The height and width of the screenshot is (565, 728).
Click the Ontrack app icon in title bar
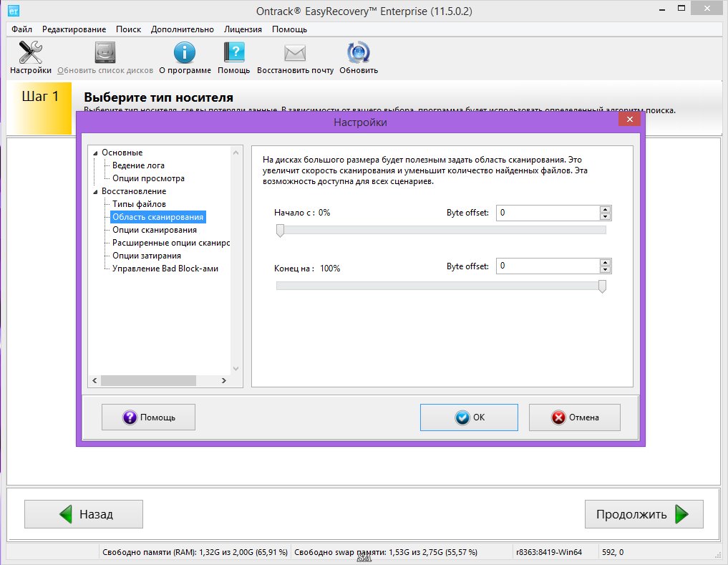pyautogui.click(x=11, y=11)
